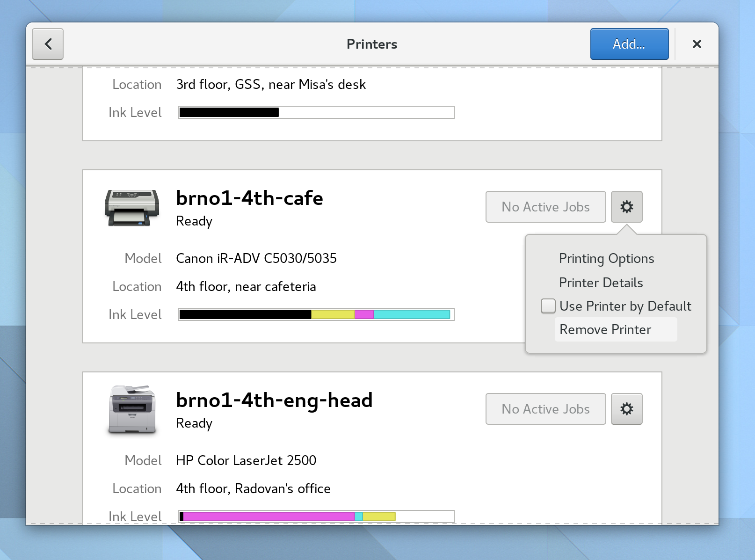Click Ready status under brno1-4th-cafe
This screenshot has height=560, width=755.
click(194, 221)
